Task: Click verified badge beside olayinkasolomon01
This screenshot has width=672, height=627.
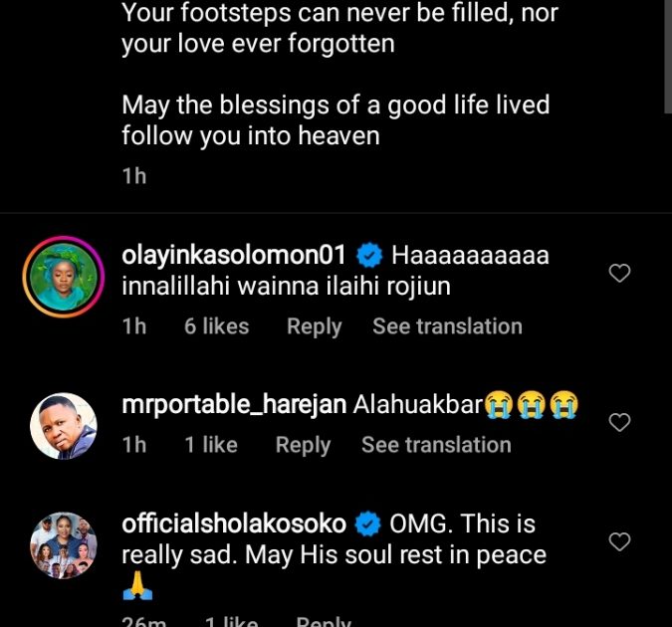Action: pos(368,256)
